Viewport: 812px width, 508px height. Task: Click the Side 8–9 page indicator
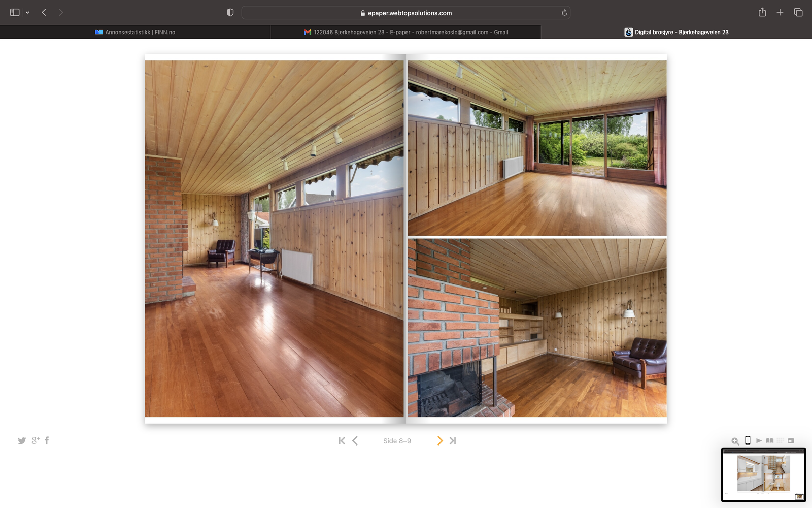[397, 441]
